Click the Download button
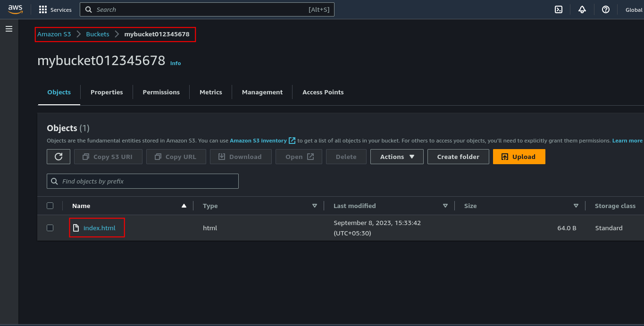 241,157
